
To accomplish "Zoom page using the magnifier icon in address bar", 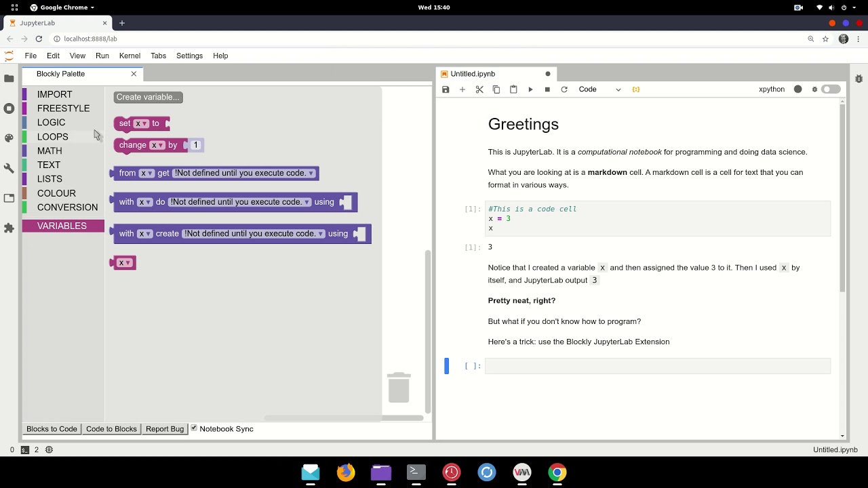I will (x=810, y=39).
